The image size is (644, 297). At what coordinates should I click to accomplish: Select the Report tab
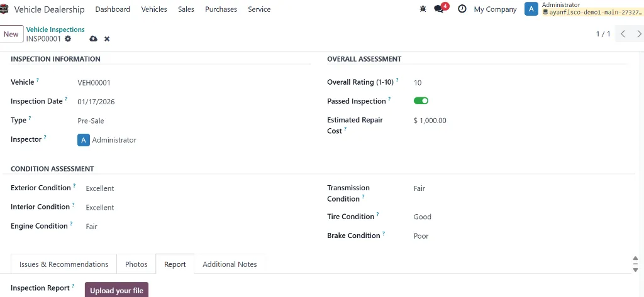click(175, 264)
